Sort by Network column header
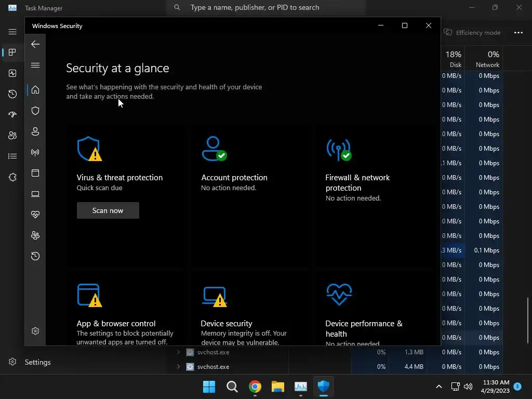This screenshot has width=532, height=399. coord(484,59)
